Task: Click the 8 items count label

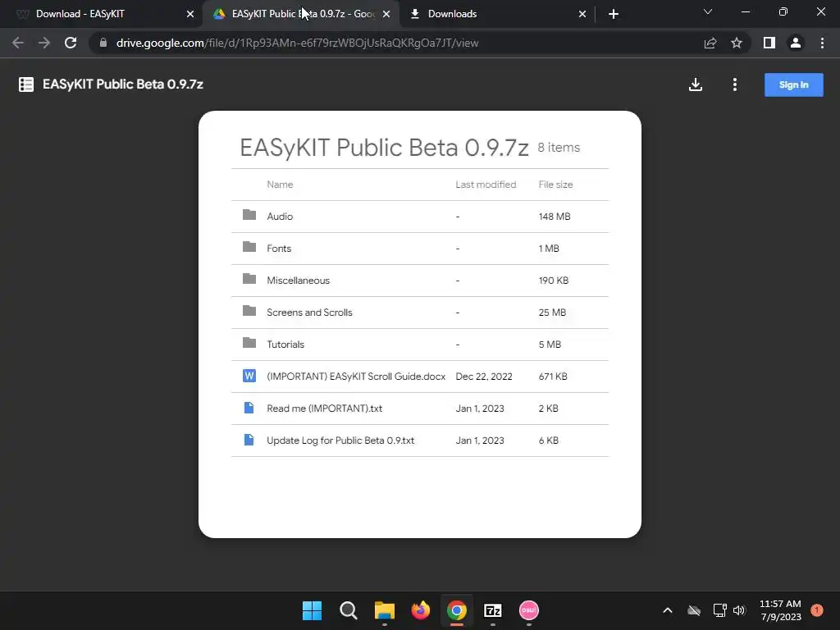Action: (559, 148)
